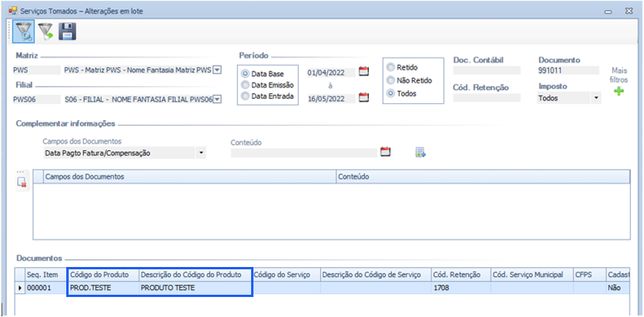Click start date field 01/04/2022
The width and height of the screenshot is (644, 317).
(331, 72)
